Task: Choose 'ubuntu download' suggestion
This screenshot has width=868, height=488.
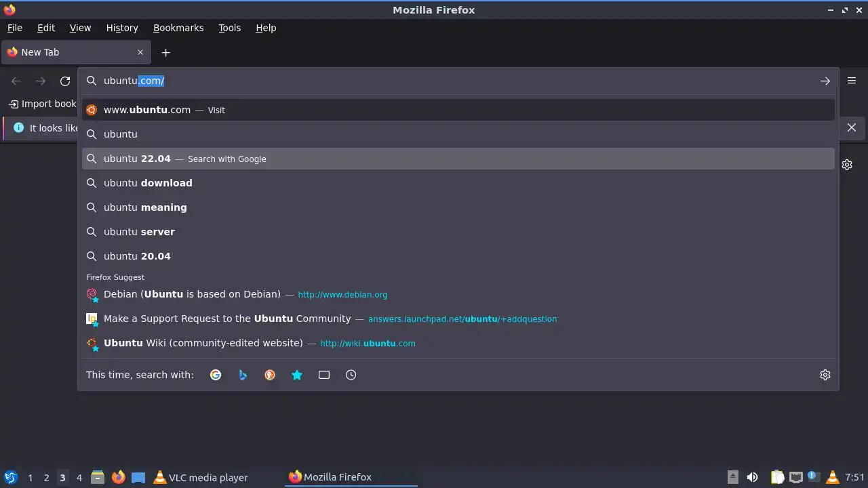Action: [x=458, y=183]
